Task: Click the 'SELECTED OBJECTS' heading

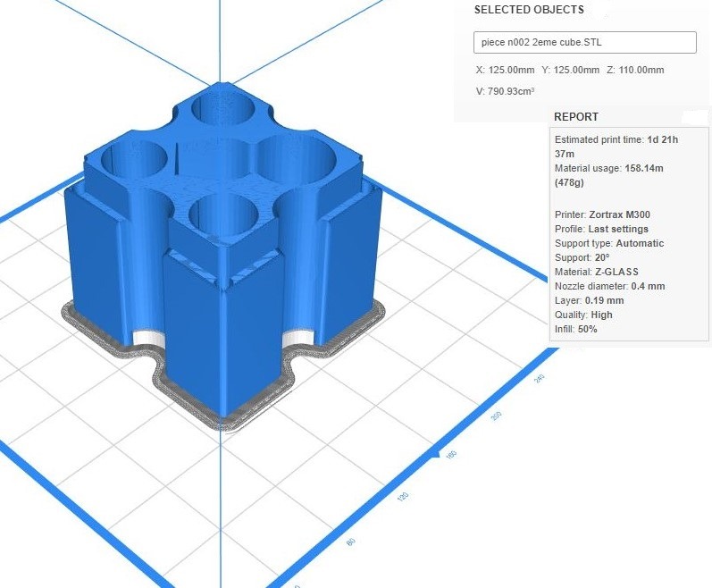Action: 529,10
